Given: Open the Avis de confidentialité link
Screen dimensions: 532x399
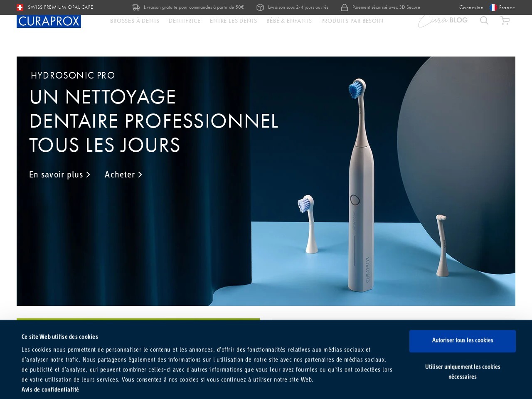Looking at the screenshot, I should click(x=50, y=389).
